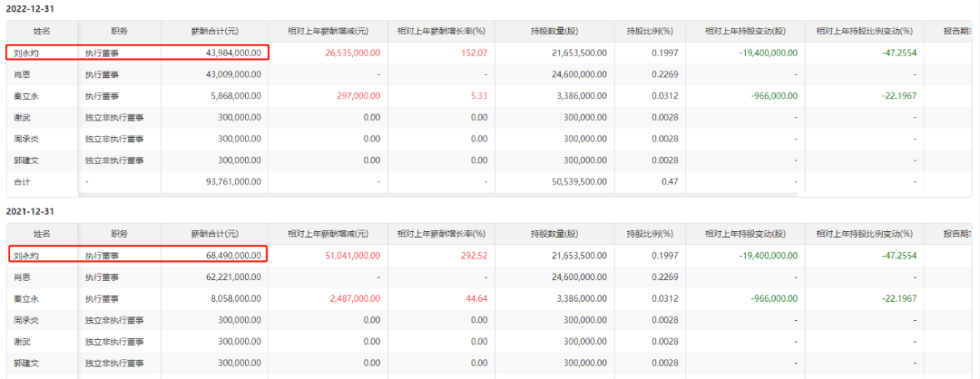Click the 薪酬合计(元) header in the 2022 table

tap(214, 31)
